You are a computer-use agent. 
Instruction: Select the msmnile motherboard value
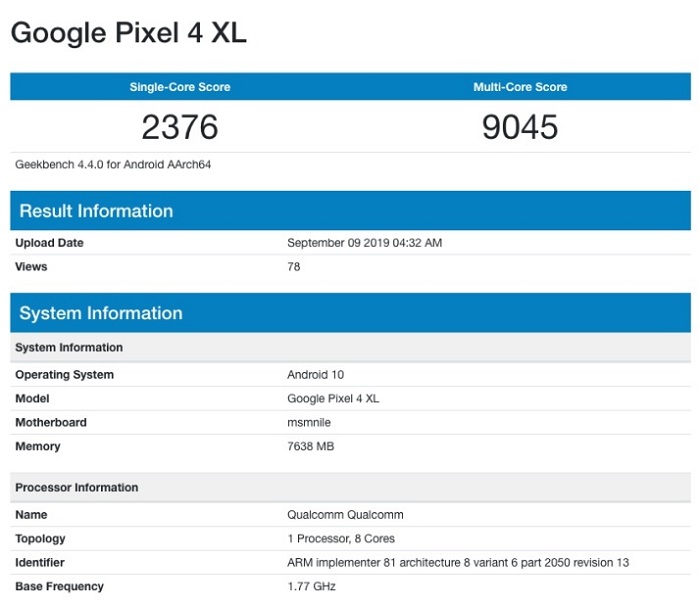point(309,422)
